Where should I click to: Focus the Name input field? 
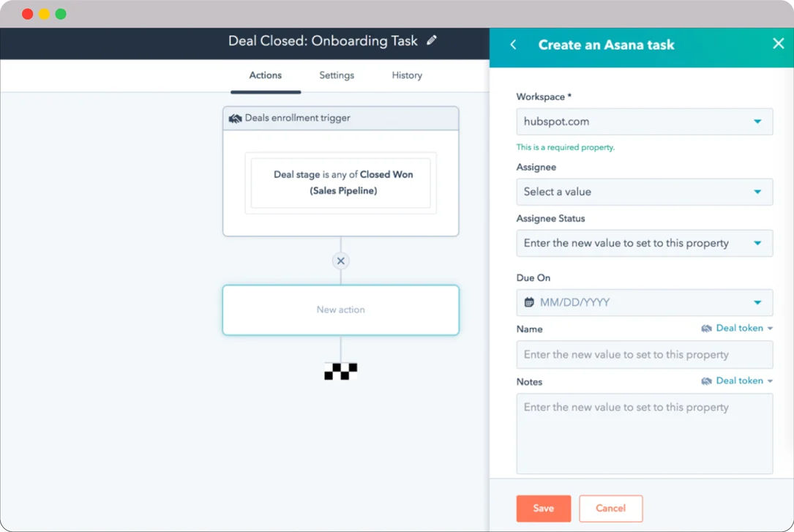644,354
